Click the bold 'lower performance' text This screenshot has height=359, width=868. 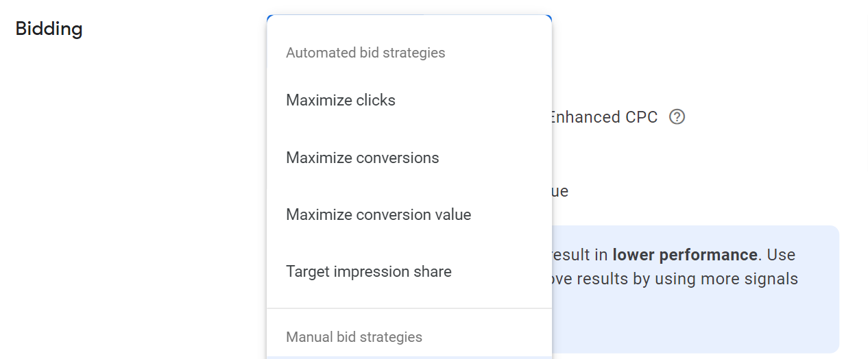684,255
